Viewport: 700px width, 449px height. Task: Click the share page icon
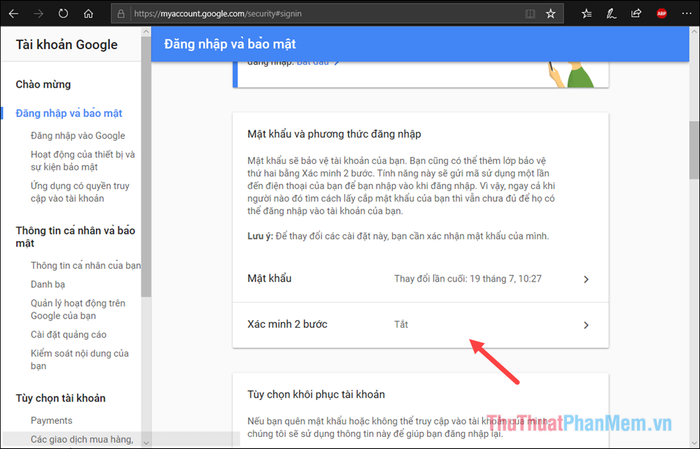(636, 14)
